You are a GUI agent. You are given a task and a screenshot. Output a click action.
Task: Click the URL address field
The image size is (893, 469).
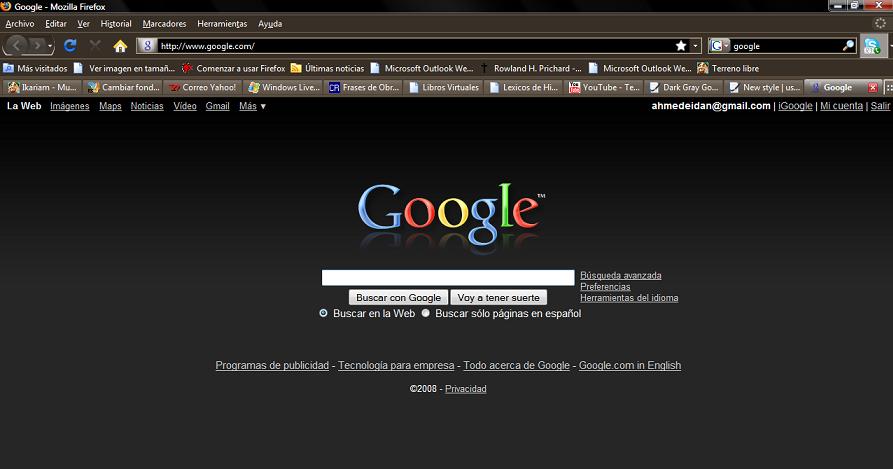pos(415,46)
